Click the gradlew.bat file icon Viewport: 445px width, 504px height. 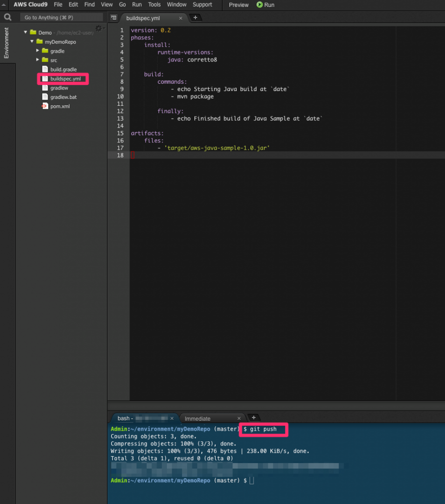(45, 97)
